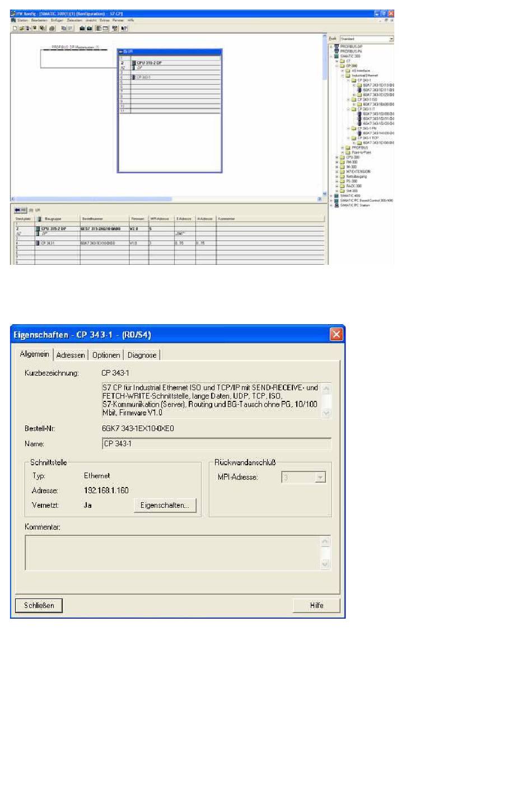Click the Name field containing CP 343-1
This screenshot has width=532, height=795.
point(217,444)
